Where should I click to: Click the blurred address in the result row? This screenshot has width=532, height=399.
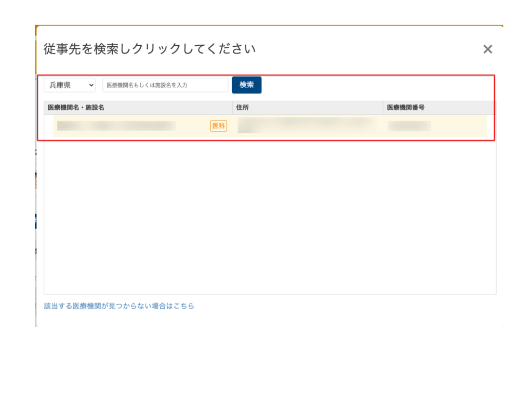[x=307, y=125]
